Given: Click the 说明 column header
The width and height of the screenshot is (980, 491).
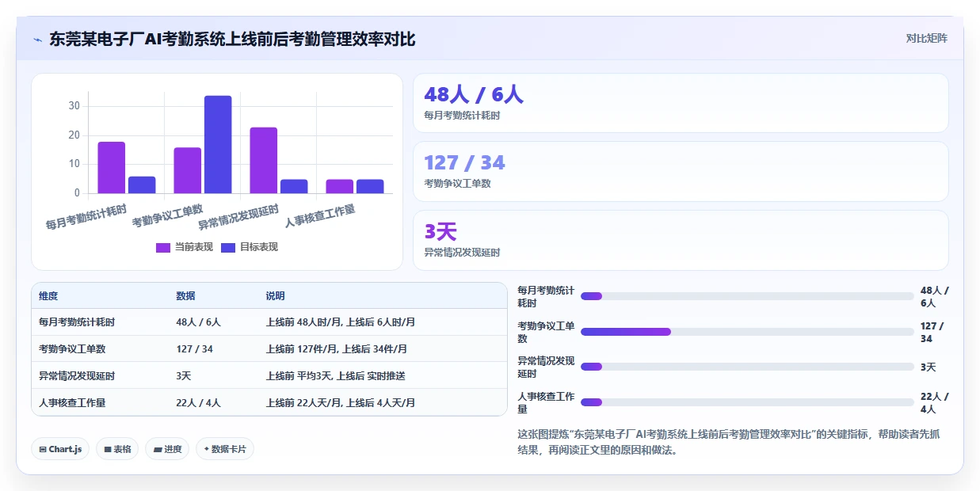Looking at the screenshot, I should coord(275,295).
